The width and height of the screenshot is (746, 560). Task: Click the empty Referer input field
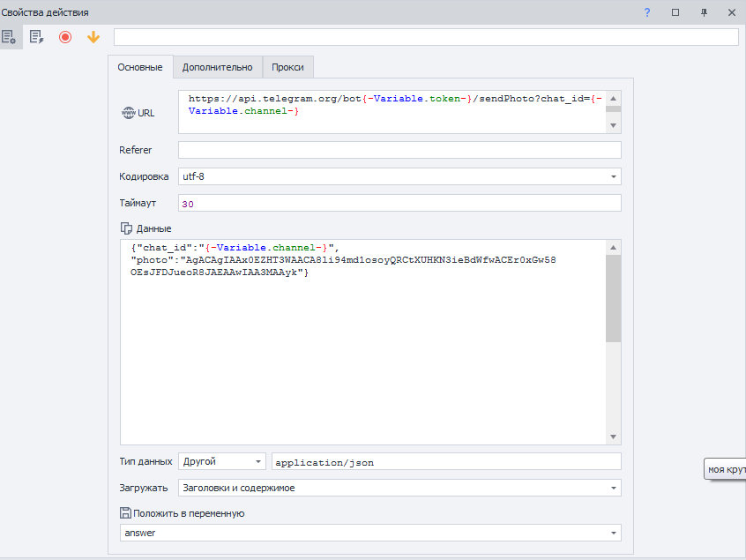399,150
